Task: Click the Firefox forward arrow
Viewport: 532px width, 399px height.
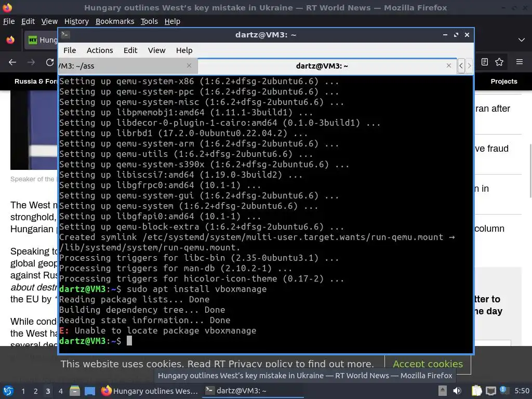Action: point(31,62)
